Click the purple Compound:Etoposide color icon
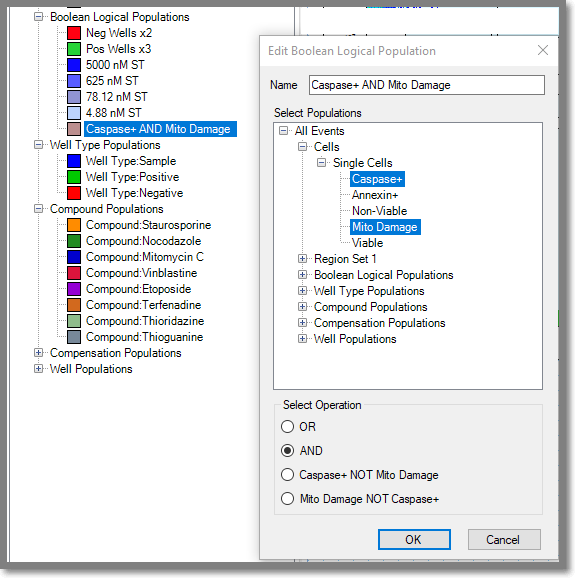This screenshot has height=578, width=575. click(74, 289)
